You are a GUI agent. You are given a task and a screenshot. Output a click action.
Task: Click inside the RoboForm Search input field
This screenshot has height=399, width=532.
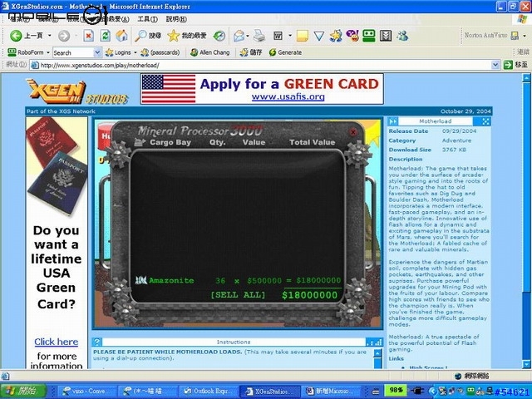[x=73, y=52]
